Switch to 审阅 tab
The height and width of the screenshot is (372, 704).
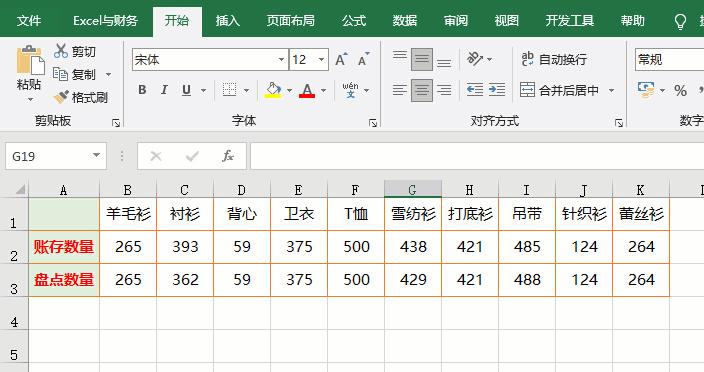pyautogui.click(x=456, y=21)
